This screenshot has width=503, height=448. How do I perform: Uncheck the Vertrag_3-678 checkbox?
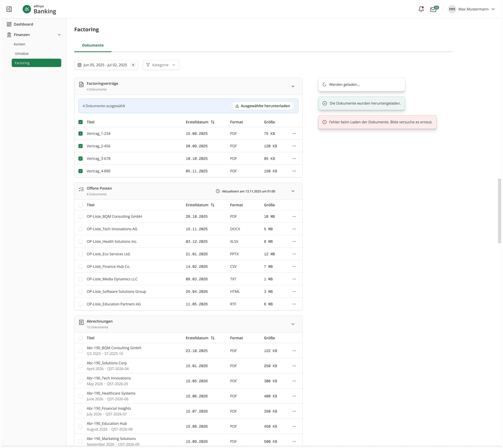pyautogui.click(x=81, y=159)
